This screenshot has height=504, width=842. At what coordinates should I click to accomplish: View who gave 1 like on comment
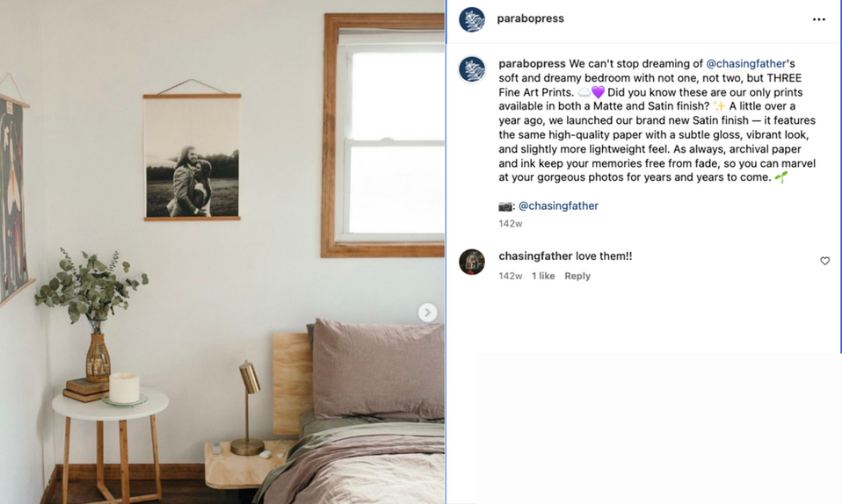pyautogui.click(x=543, y=276)
